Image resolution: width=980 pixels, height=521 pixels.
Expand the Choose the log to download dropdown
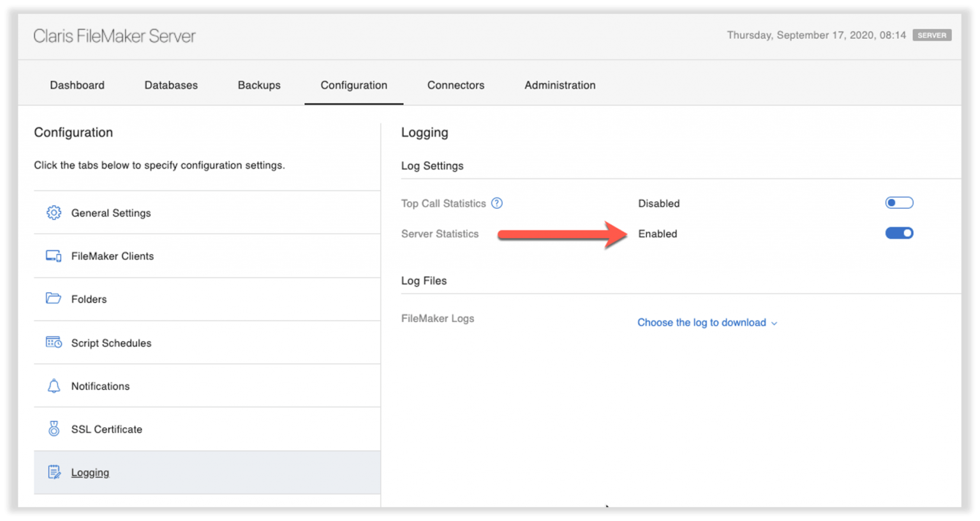pos(701,322)
